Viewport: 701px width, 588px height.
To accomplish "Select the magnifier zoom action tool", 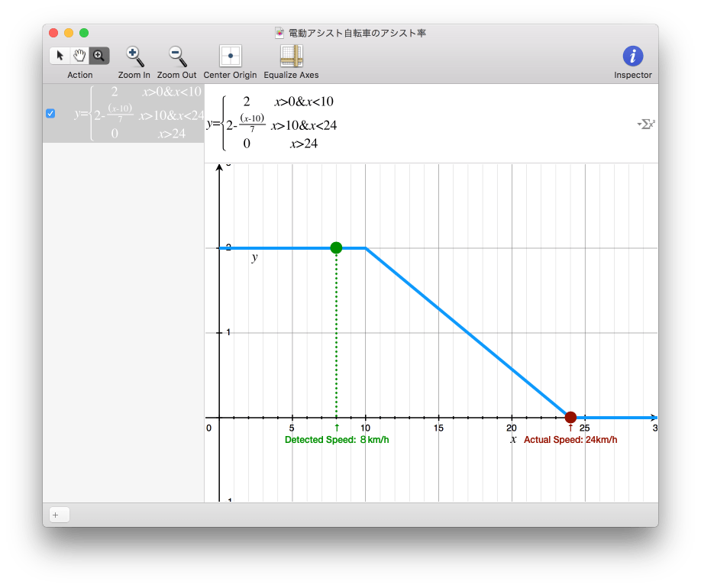I will pyautogui.click(x=99, y=56).
